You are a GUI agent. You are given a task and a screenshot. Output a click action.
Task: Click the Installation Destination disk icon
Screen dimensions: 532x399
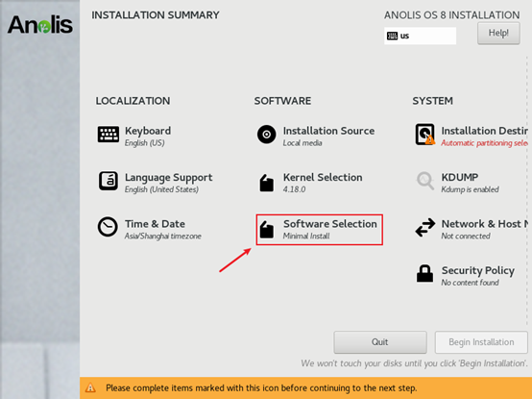(425, 135)
